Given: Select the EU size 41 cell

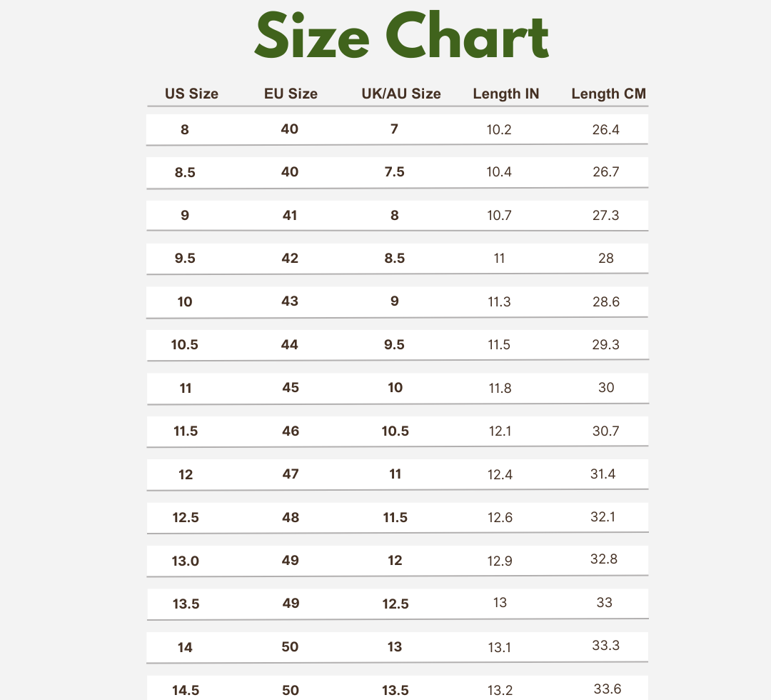Looking at the screenshot, I should tap(290, 215).
